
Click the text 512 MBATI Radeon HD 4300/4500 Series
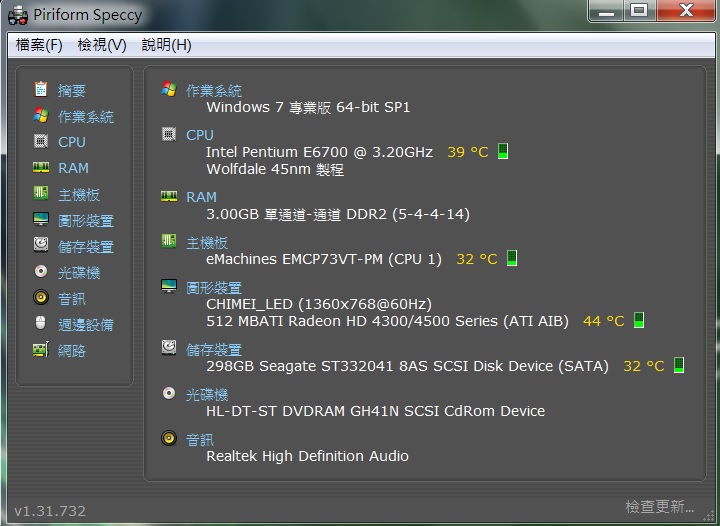tap(352, 321)
